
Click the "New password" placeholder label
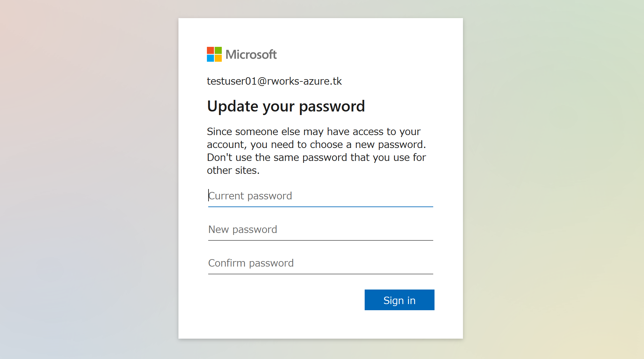tap(243, 229)
